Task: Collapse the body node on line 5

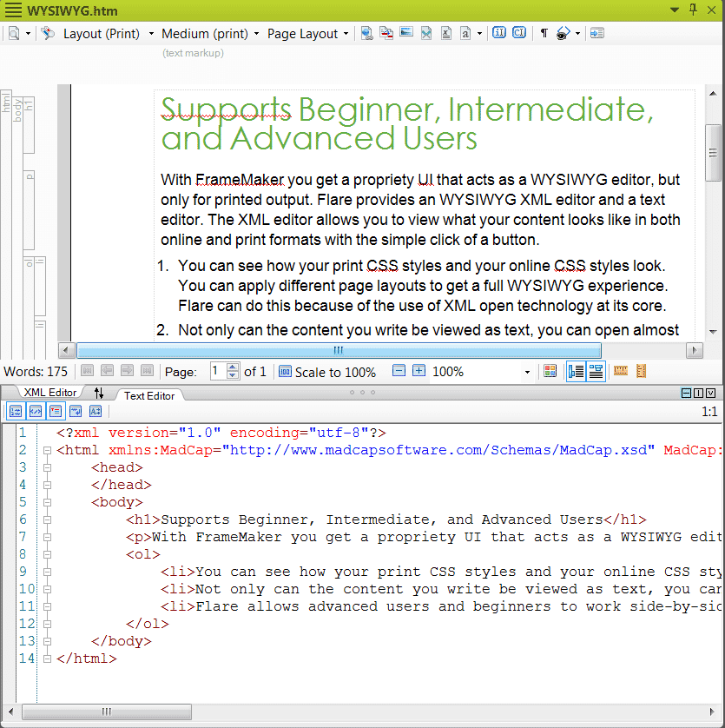Action: (47, 502)
